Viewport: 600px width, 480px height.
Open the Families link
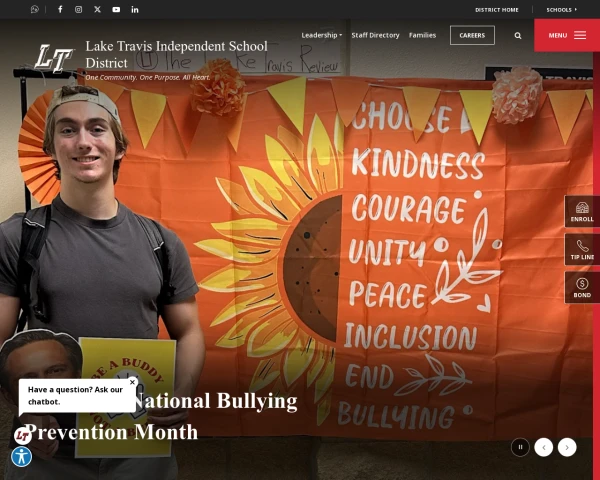click(422, 35)
